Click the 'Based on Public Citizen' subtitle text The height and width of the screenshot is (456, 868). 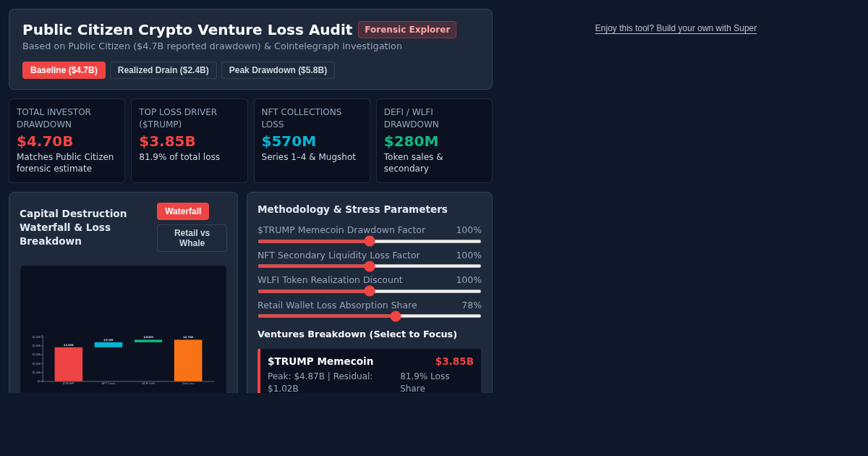pyautogui.click(x=212, y=46)
